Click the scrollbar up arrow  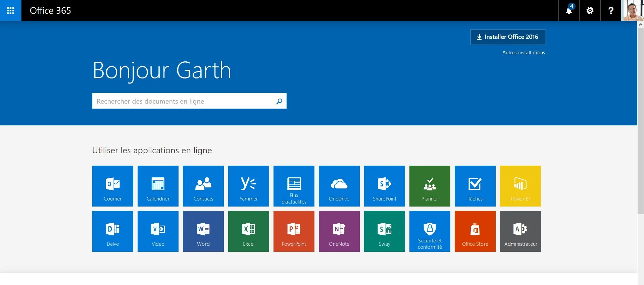(x=641, y=24)
